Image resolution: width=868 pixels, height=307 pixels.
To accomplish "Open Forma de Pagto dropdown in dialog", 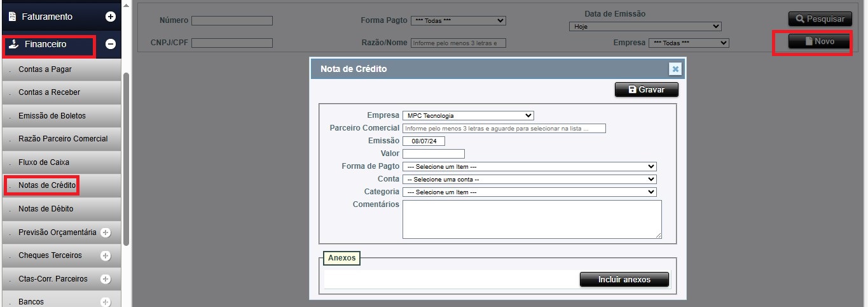I will coord(530,166).
